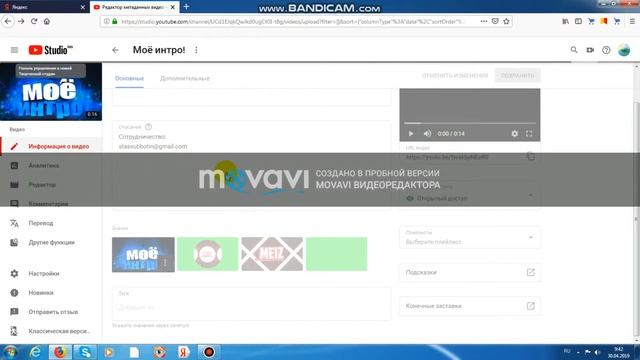Open the help question mark icon
Image resolution: width=640 pixels, height=360 pixels.
[606, 50]
